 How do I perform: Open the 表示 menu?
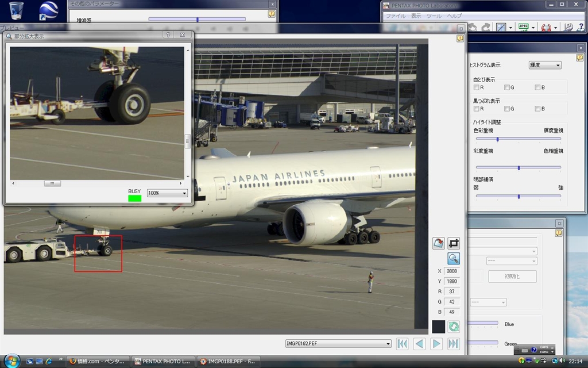(416, 16)
